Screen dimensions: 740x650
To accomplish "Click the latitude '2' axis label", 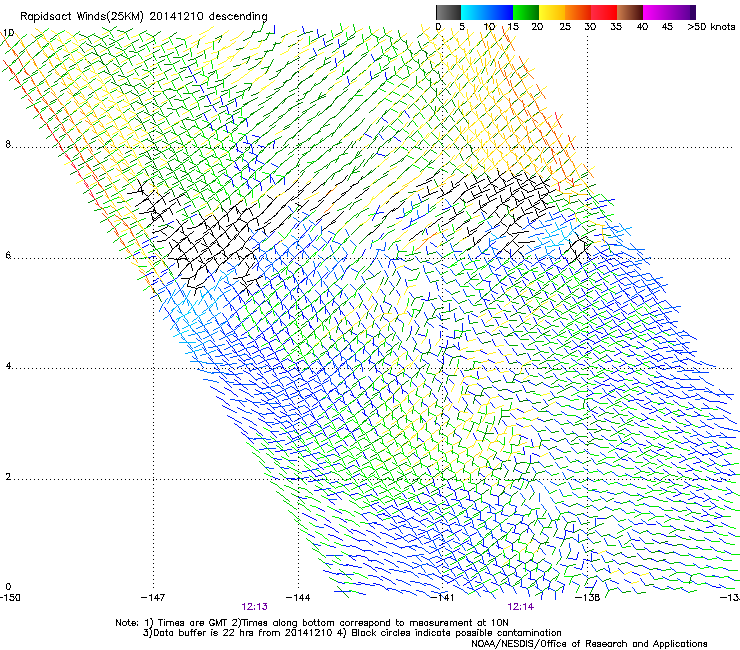I will pos(8,477).
